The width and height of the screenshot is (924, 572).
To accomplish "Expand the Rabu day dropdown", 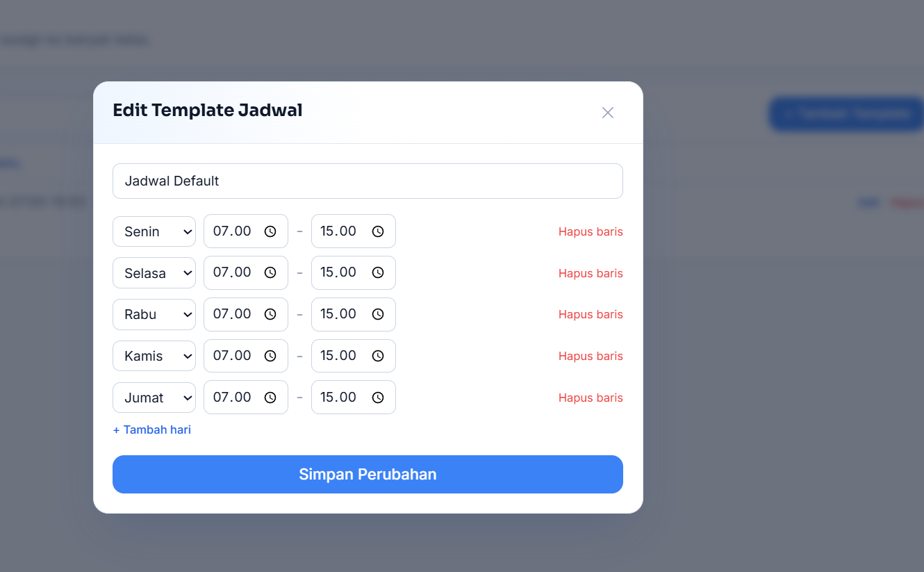I will (154, 314).
